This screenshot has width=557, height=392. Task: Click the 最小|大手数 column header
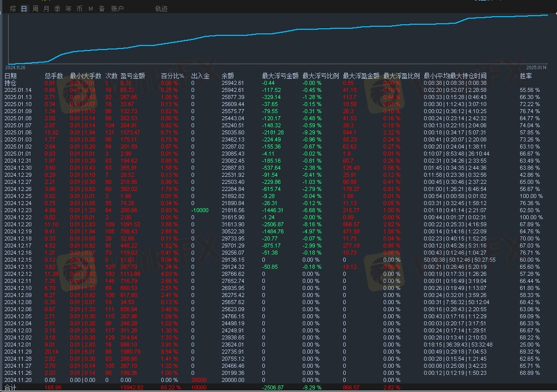pos(85,76)
